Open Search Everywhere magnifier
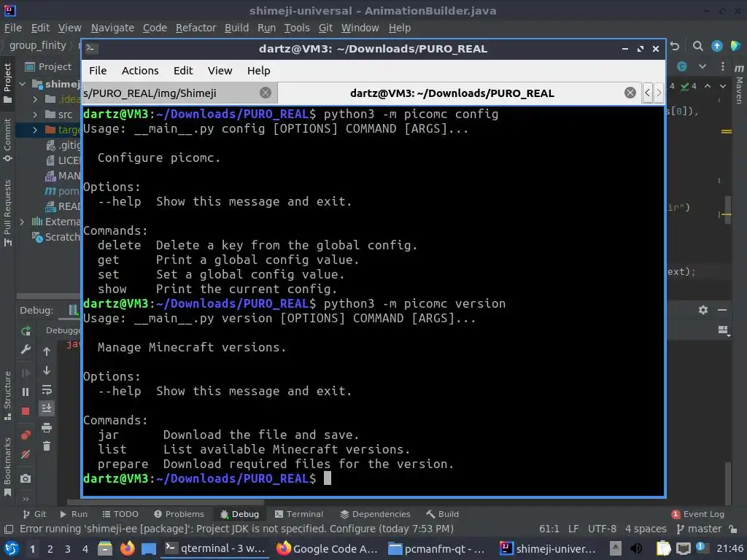 pyautogui.click(x=698, y=46)
